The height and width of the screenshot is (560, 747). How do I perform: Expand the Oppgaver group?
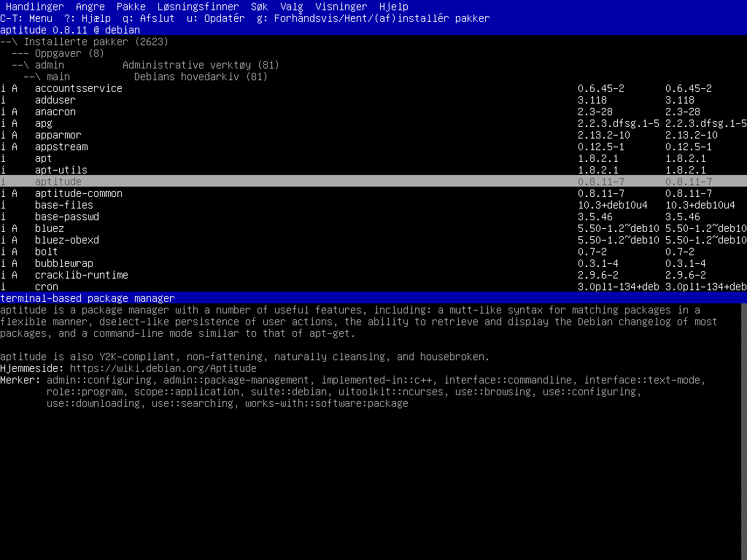coord(58,53)
